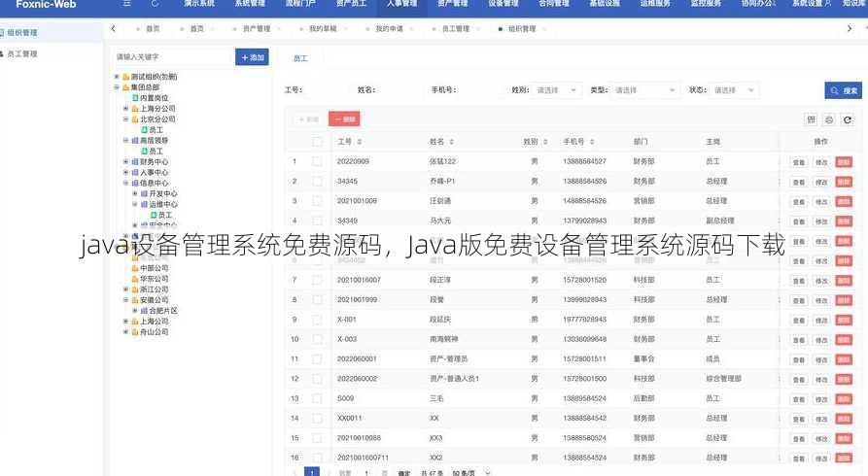The width and height of the screenshot is (868, 476).
Task: Collapse the 信息中心 tree node
Action: pos(125,184)
